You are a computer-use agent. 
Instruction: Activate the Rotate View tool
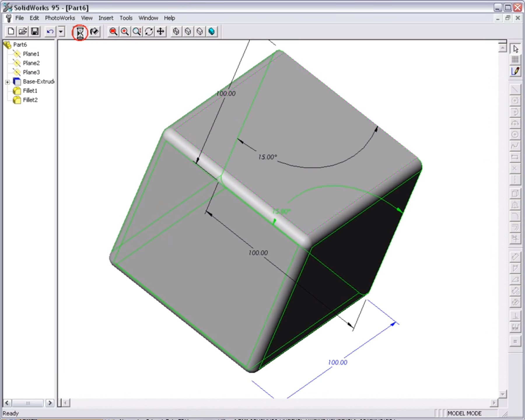[149, 32]
